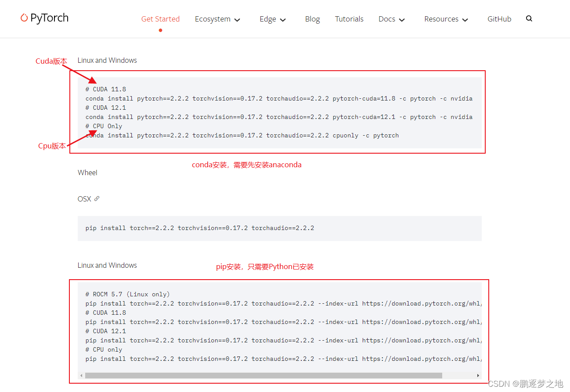Click the first Linux and Windows heading above conda block
The height and width of the screenshot is (392, 570).
point(107,60)
